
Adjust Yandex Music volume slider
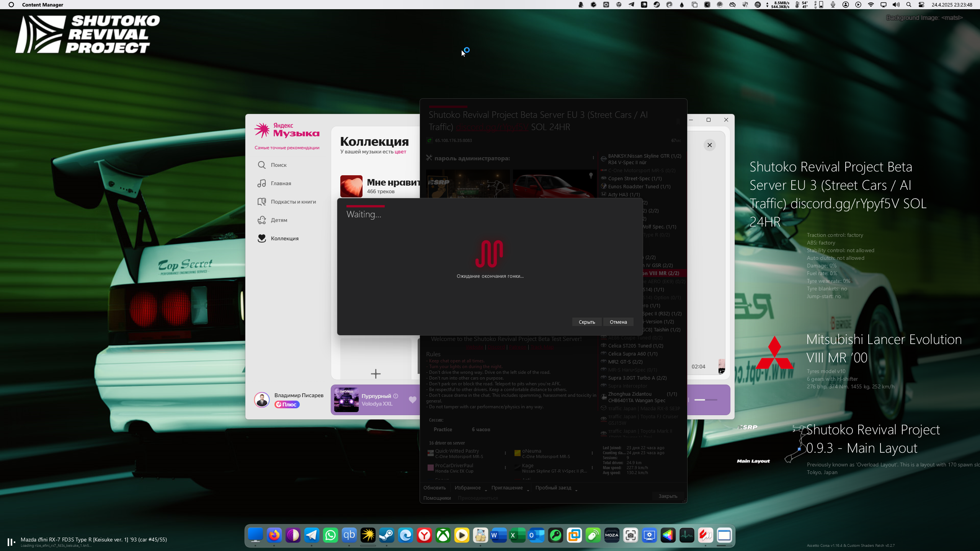point(706,400)
